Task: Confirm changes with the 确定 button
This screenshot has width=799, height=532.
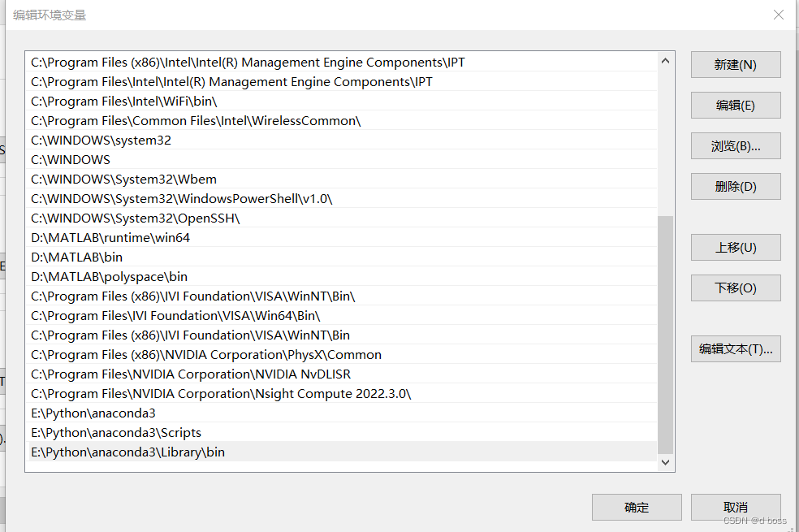Action: tap(636, 507)
